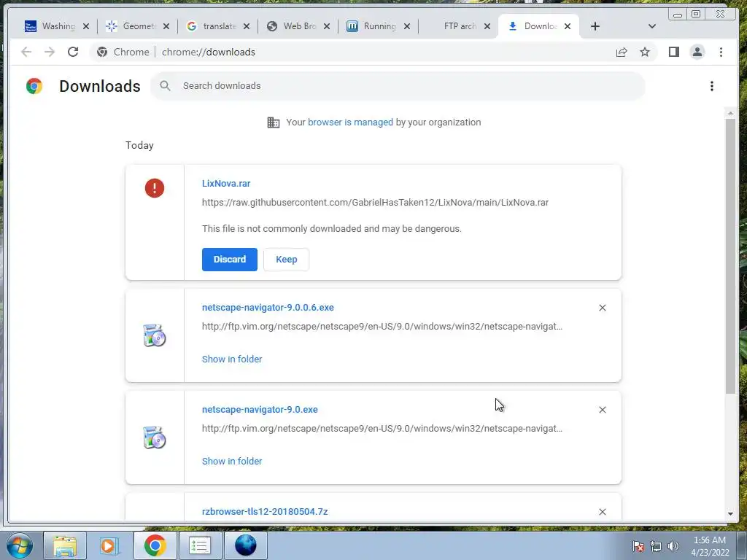Click the Chrome taskbar icon
747x560 pixels.
(x=155, y=545)
